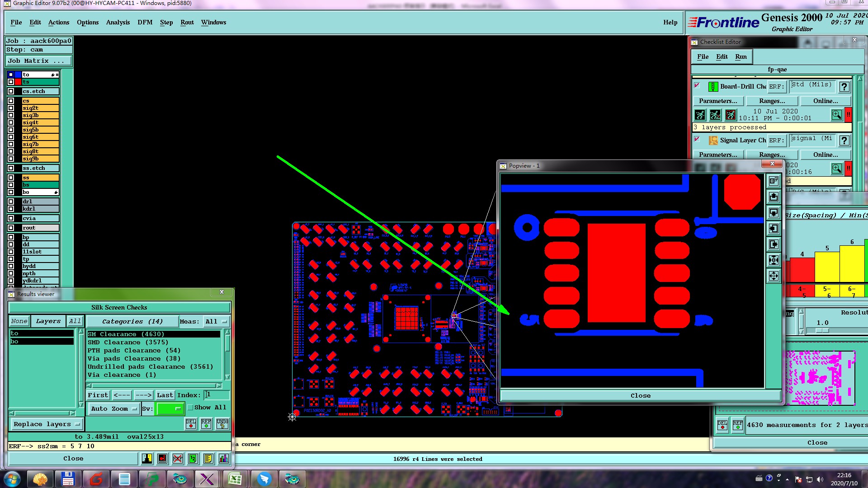Click the DEL red dot icon in Results viewer
Image resolution: width=868 pixels, height=488 pixels.
[191, 424]
